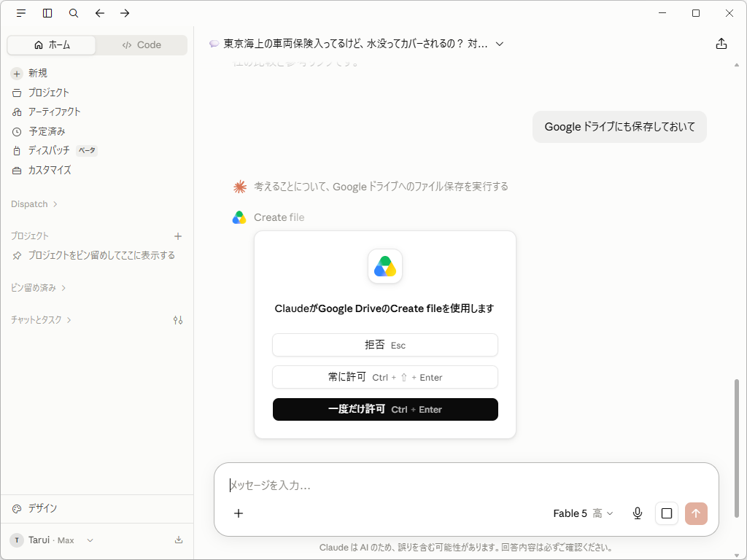Click the microphone voice input icon
The width and height of the screenshot is (747, 560).
click(x=638, y=513)
